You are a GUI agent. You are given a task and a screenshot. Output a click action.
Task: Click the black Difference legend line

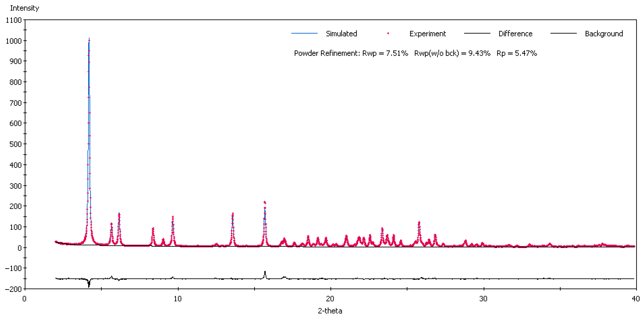point(477,33)
